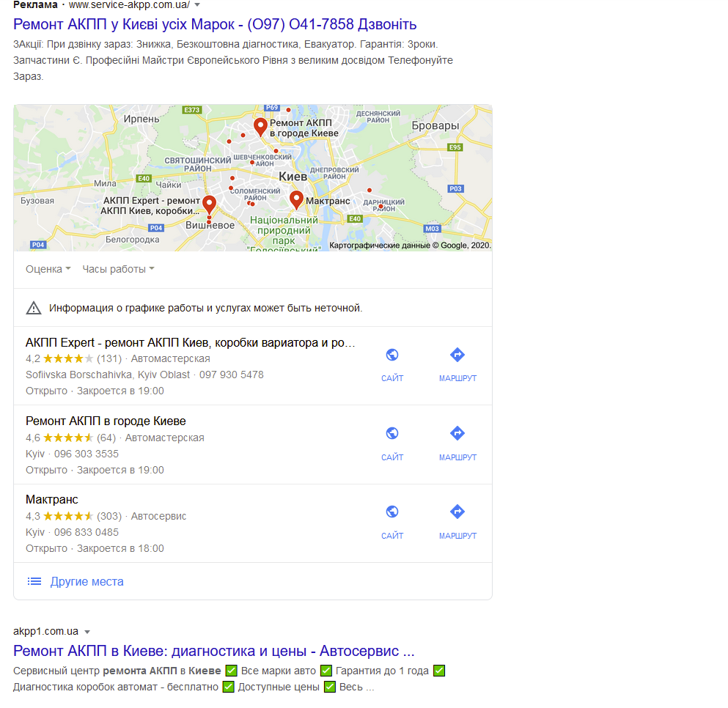Click the Мактранс map pin
This screenshot has width=728, height=708.
click(296, 200)
